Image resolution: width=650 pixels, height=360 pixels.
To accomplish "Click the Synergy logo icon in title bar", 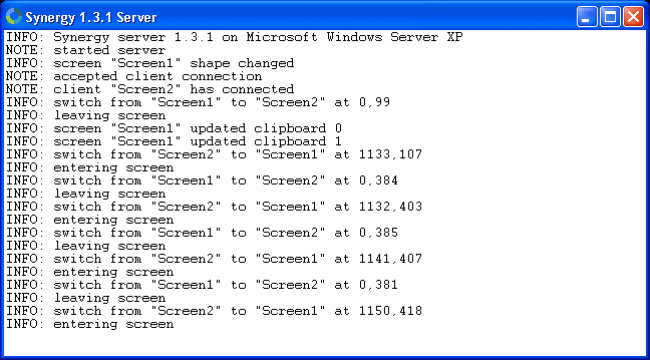I will click(14, 17).
